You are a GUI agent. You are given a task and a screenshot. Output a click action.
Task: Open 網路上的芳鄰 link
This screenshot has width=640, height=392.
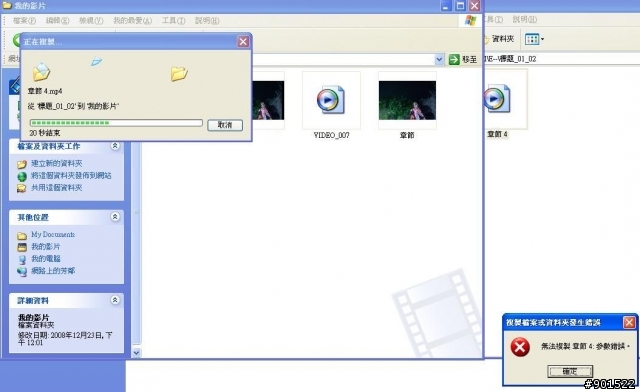point(53,271)
